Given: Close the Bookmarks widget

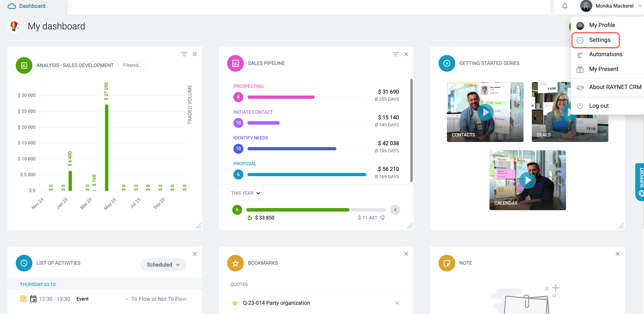Looking at the screenshot, I should [x=406, y=254].
